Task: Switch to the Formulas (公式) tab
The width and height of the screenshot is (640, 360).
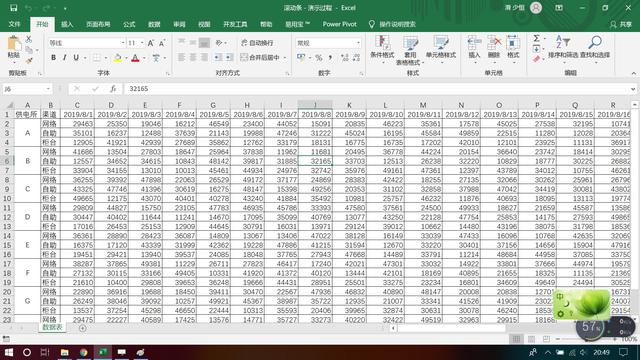Action: pyautogui.click(x=129, y=24)
